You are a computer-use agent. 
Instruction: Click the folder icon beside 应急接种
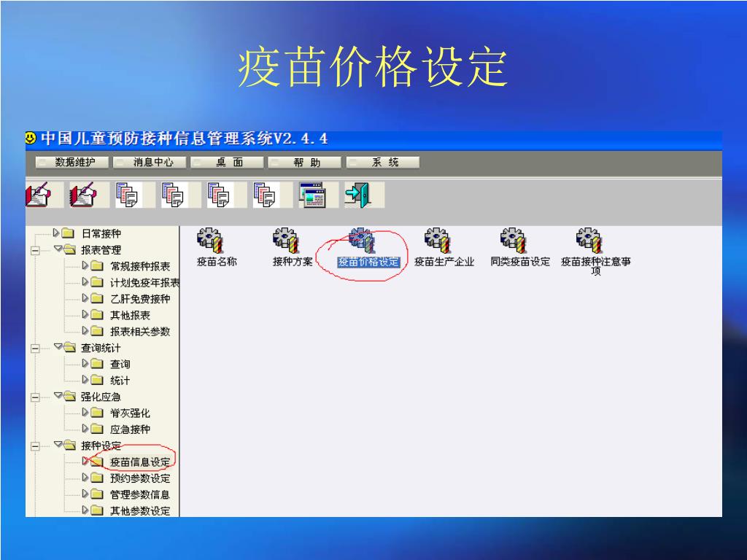pos(97,429)
